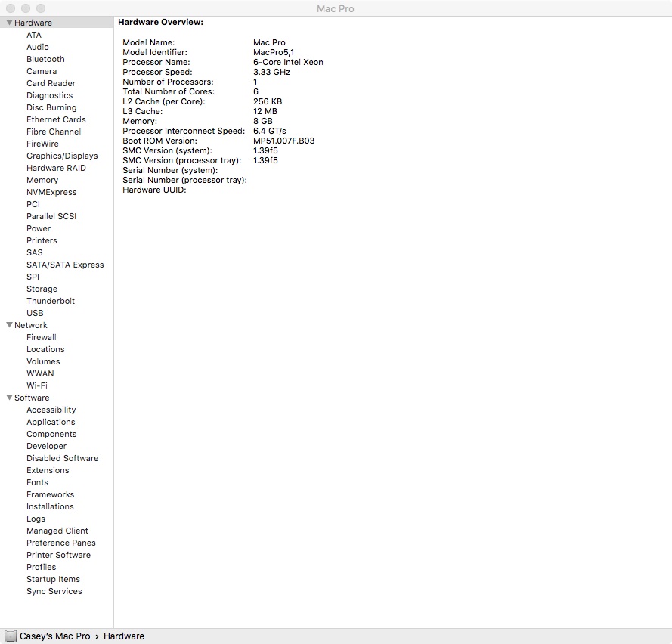Open FireWire information
Viewport: 672px width, 644px height.
[42, 144]
